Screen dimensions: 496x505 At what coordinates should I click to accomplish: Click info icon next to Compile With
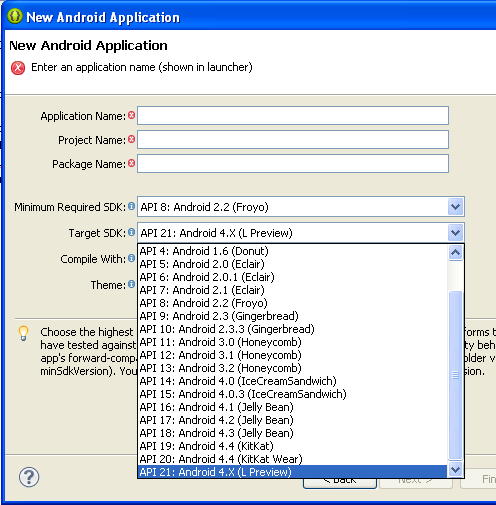coord(131,258)
